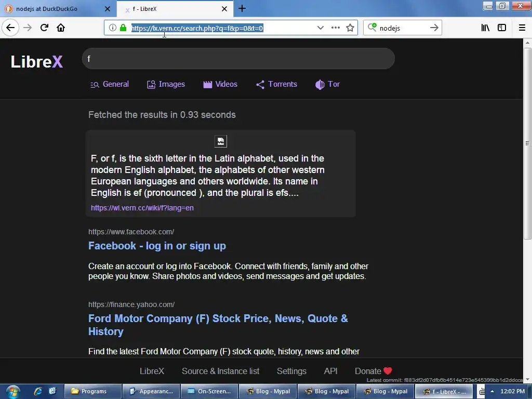Click the scrollbar up arrow
Screen dimensions: 532x399
(527, 43)
